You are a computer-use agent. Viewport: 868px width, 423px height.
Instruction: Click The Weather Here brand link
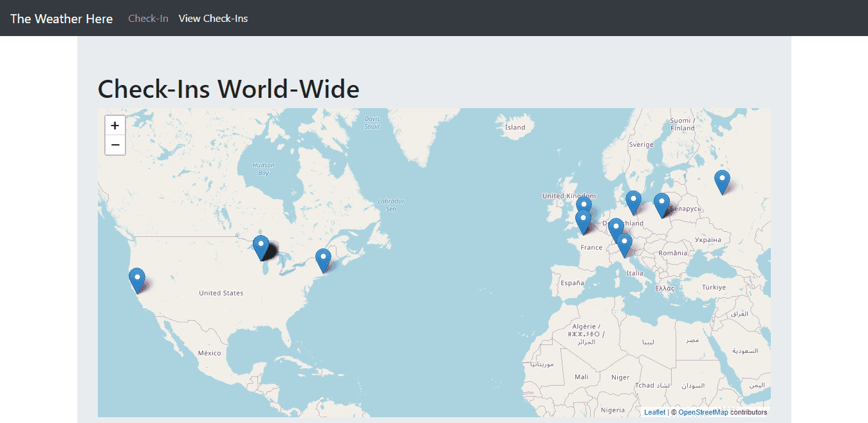(62, 19)
